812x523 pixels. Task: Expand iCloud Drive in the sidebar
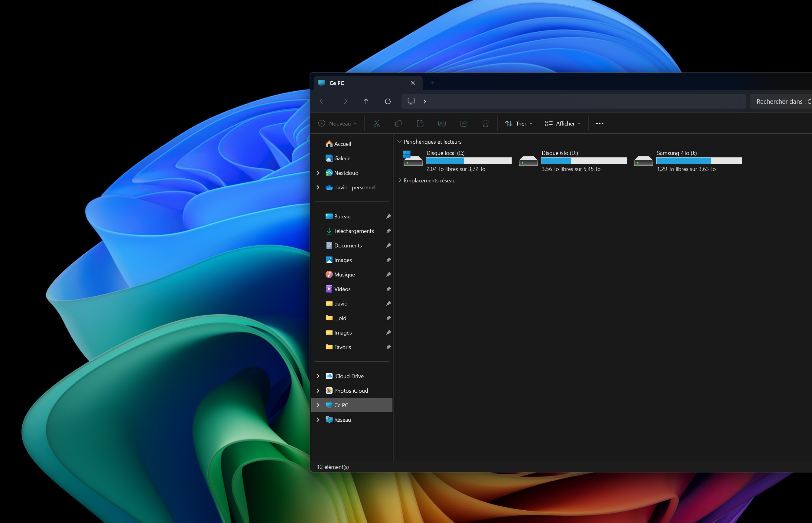point(318,376)
